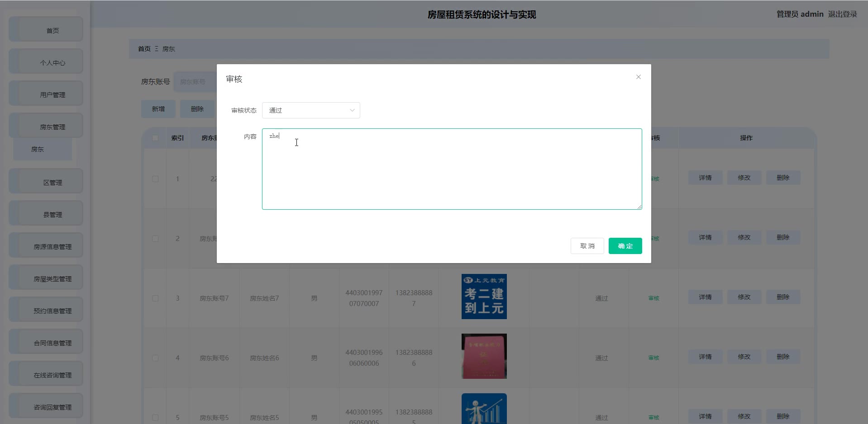The width and height of the screenshot is (868, 424).
Task: Click 详情 for 房东账号6 row
Action: click(705, 357)
